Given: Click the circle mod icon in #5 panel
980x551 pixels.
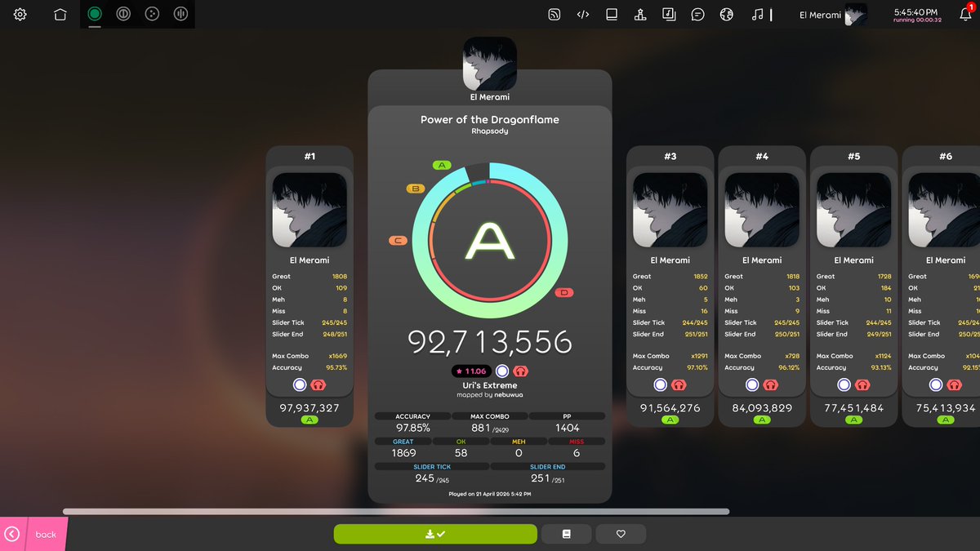Looking at the screenshot, I should (x=844, y=385).
